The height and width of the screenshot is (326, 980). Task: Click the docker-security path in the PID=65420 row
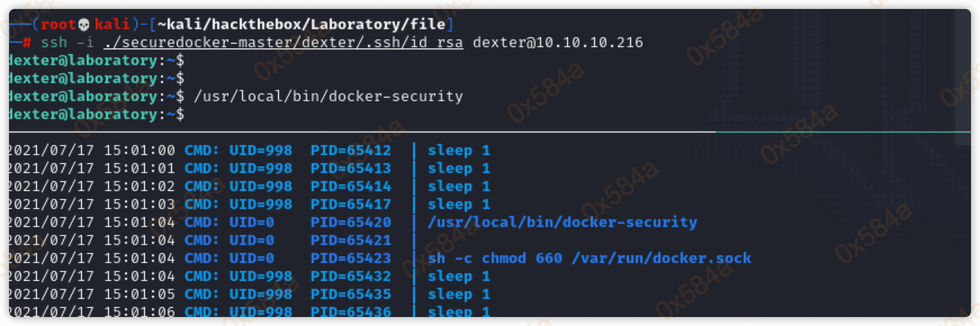pyautogui.click(x=562, y=223)
